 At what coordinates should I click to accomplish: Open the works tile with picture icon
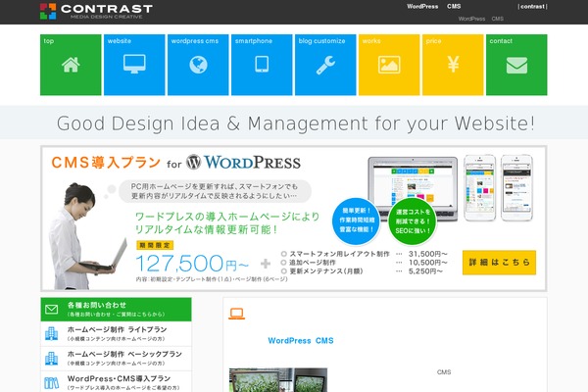click(389, 65)
